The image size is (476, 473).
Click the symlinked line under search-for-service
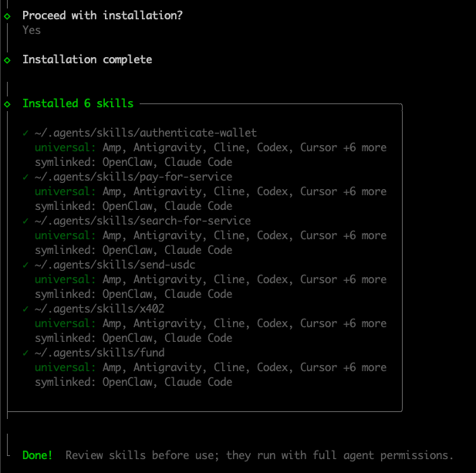click(x=133, y=250)
